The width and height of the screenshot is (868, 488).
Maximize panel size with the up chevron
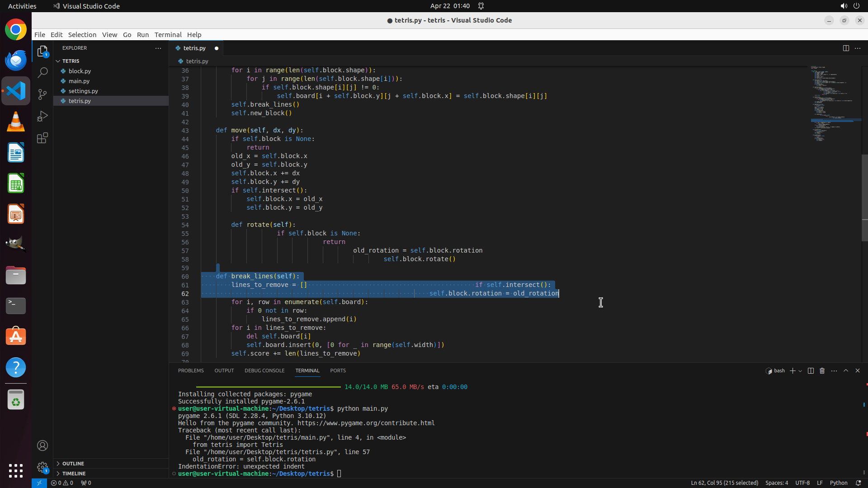[x=846, y=371]
